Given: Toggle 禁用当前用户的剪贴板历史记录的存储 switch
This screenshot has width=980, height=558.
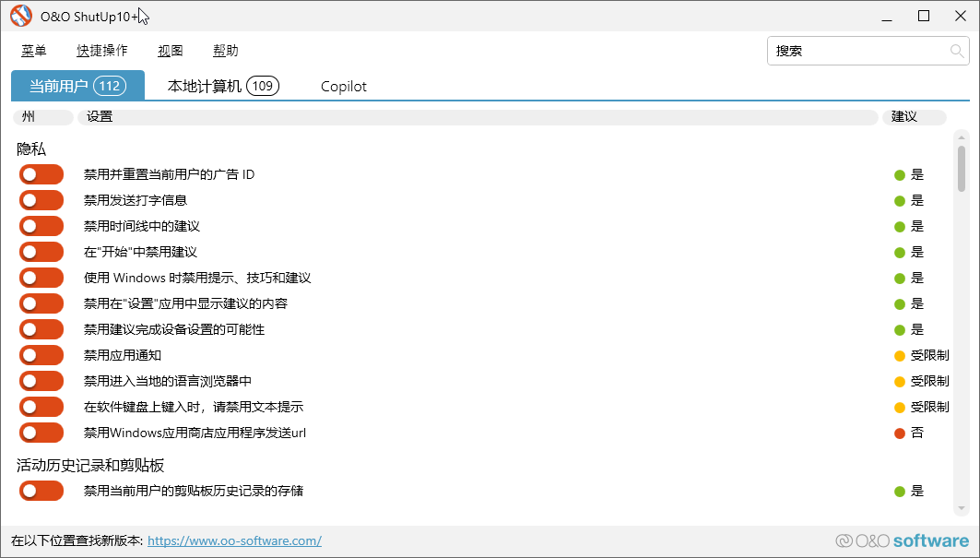Looking at the screenshot, I should pos(41,491).
